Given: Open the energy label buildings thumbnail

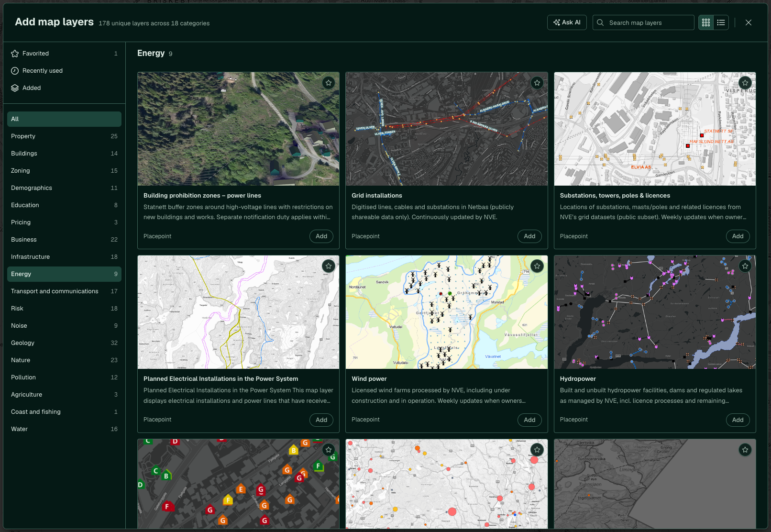Looking at the screenshot, I should tap(238, 484).
